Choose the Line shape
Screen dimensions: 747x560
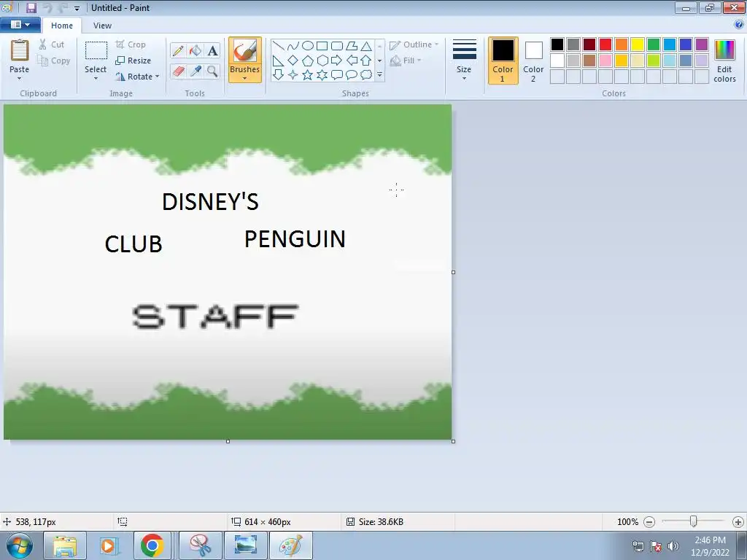coord(279,46)
